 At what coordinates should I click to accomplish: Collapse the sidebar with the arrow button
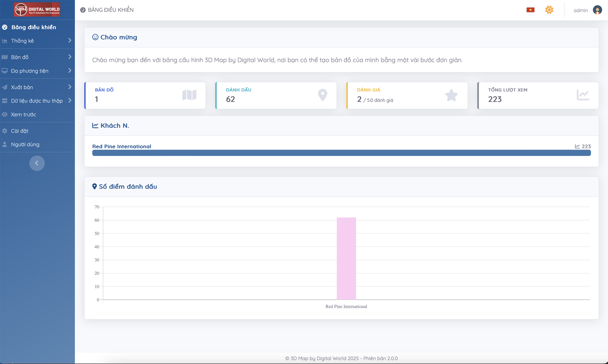(37, 163)
